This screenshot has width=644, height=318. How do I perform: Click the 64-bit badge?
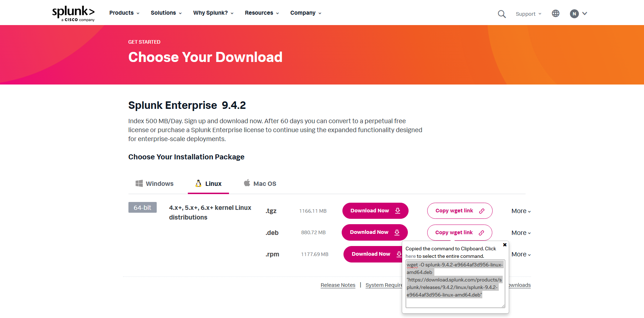coord(142,207)
